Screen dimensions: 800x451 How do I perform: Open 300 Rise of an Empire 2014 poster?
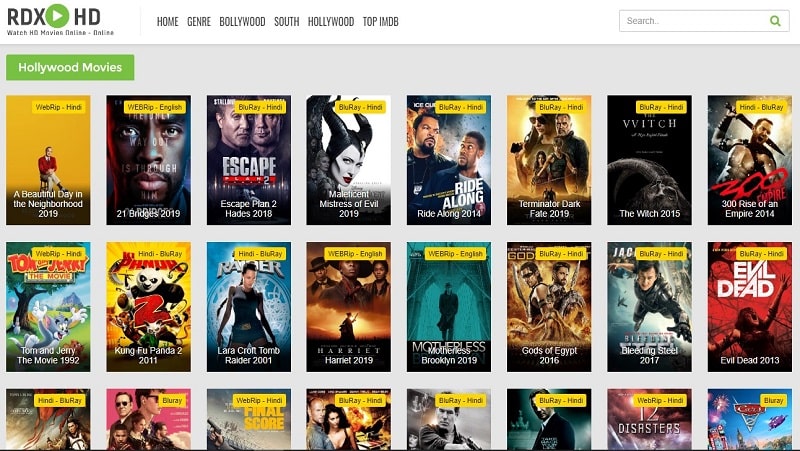click(750, 160)
